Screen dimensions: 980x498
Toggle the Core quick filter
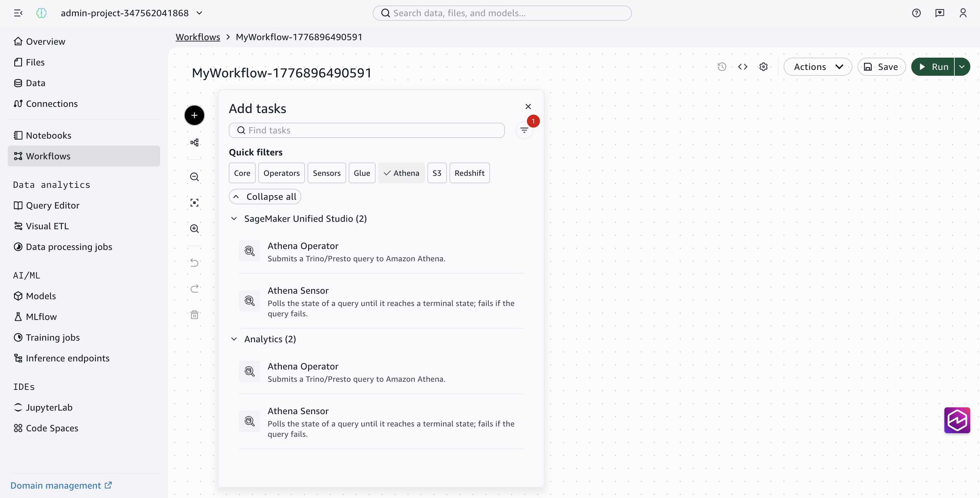coord(242,173)
